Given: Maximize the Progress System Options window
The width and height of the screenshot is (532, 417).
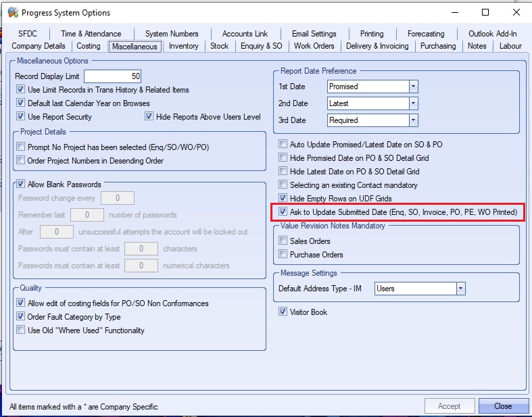Looking at the screenshot, I should tap(485, 12).
